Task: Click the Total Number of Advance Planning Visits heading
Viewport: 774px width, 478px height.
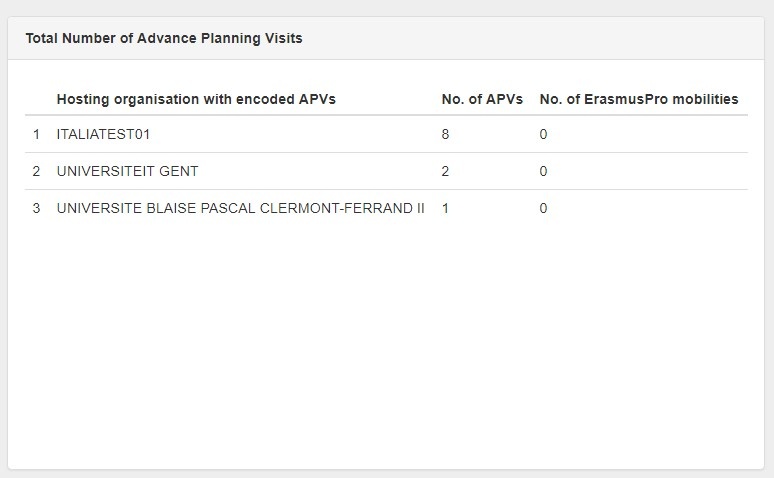Action: [164, 39]
